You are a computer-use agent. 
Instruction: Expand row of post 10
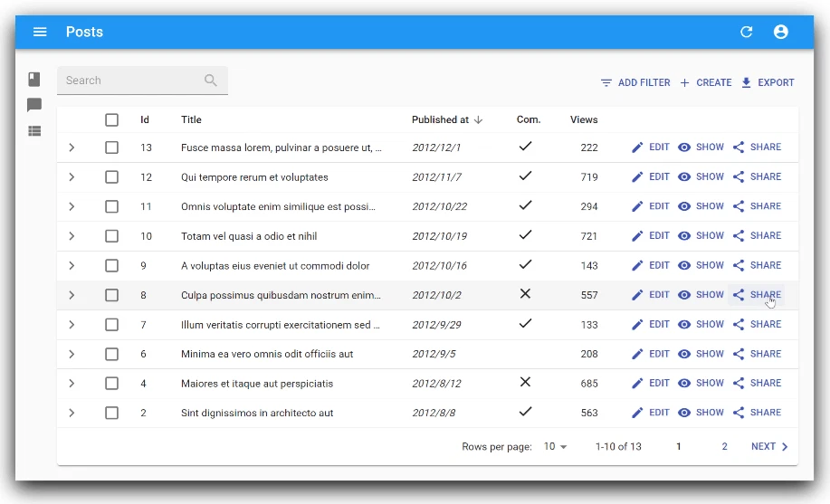click(x=72, y=236)
